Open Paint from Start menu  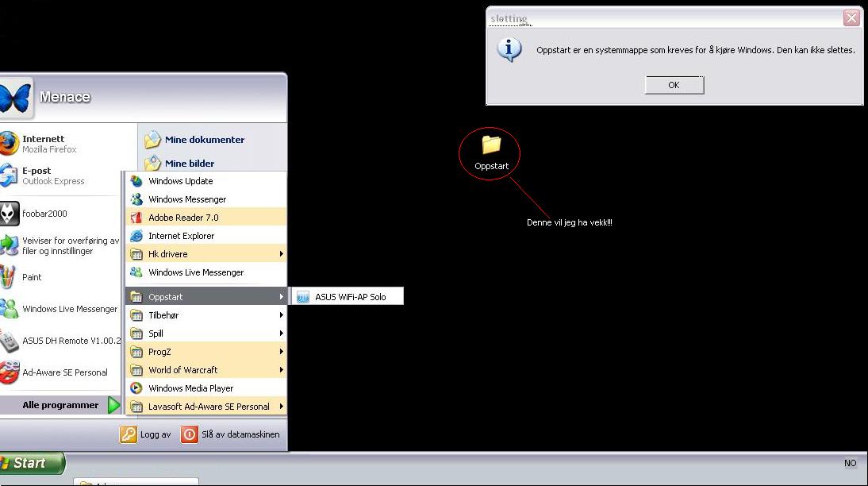point(61,277)
